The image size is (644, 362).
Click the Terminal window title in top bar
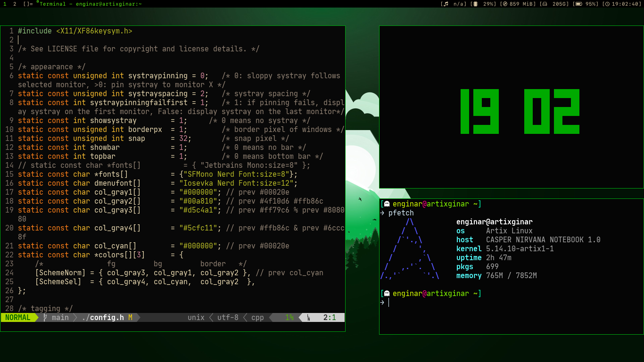click(91, 4)
